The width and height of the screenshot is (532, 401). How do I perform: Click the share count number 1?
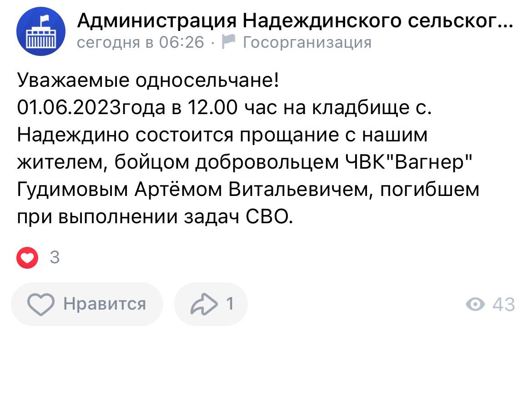click(x=230, y=303)
